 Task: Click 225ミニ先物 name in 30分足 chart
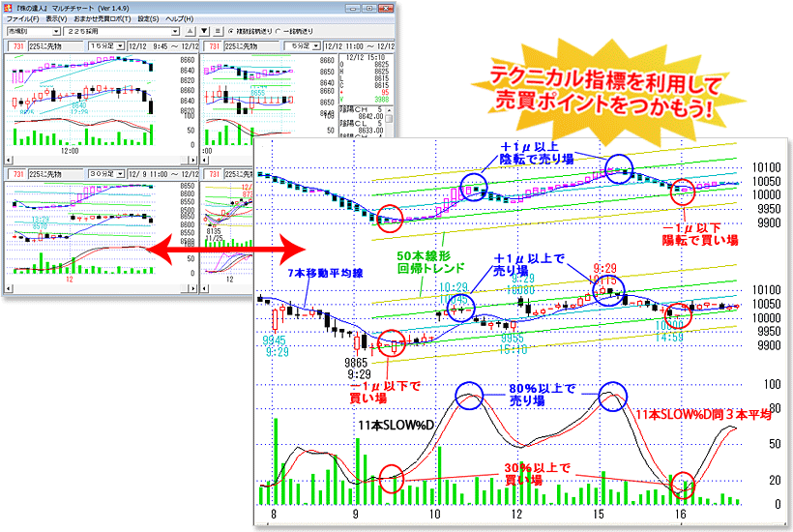pyautogui.click(x=56, y=174)
